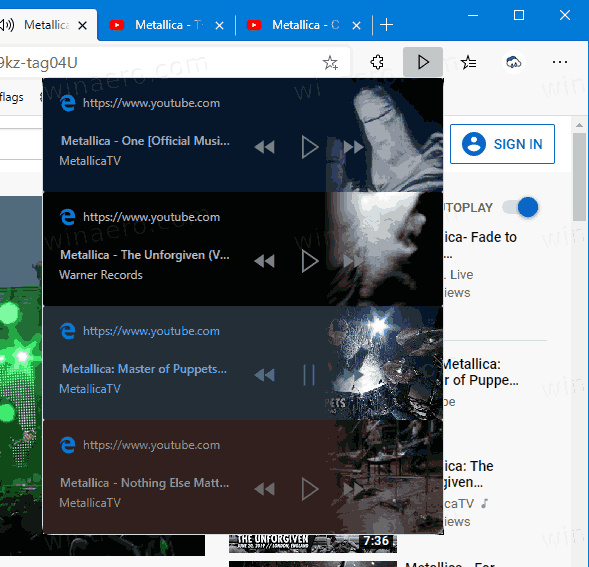
Task: Click MetallicaTV under Nothing Else Matters
Action: click(x=90, y=503)
